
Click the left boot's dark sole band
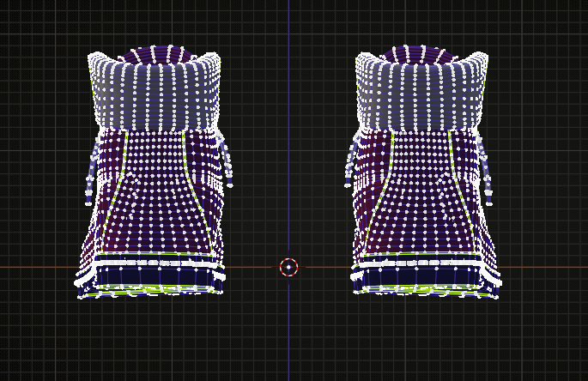click(x=156, y=276)
